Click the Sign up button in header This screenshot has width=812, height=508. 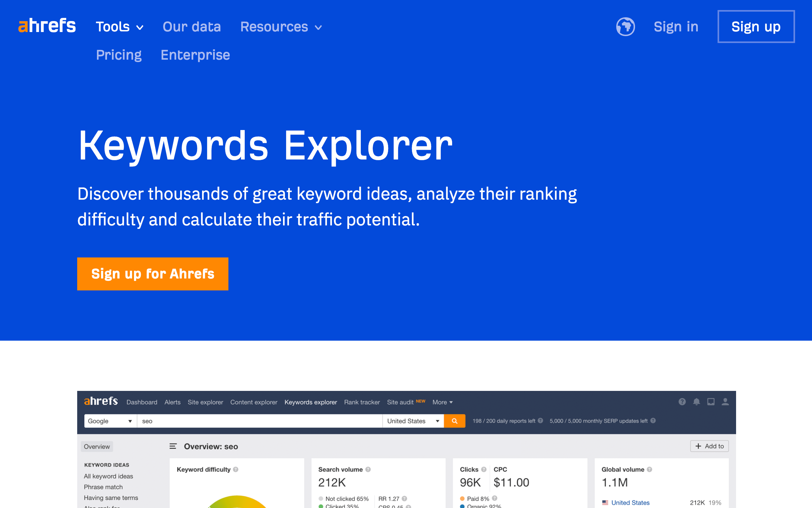756,27
